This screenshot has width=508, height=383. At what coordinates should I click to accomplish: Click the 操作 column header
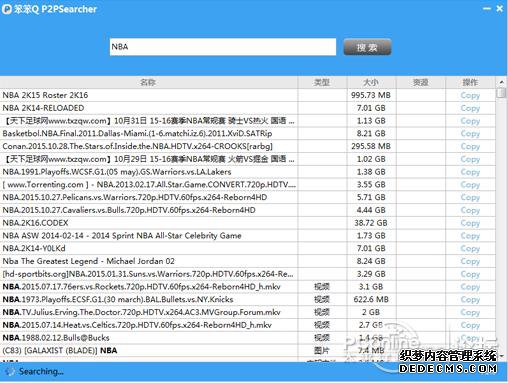[x=470, y=82]
